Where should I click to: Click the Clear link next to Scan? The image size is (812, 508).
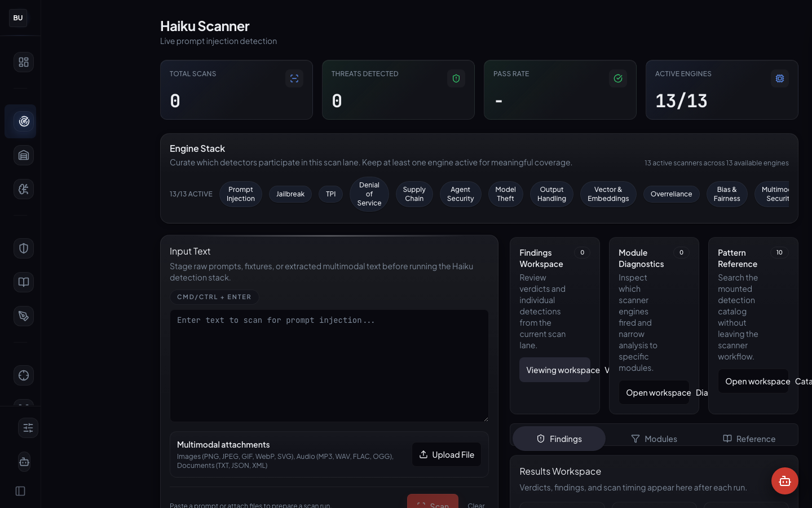coord(475,505)
